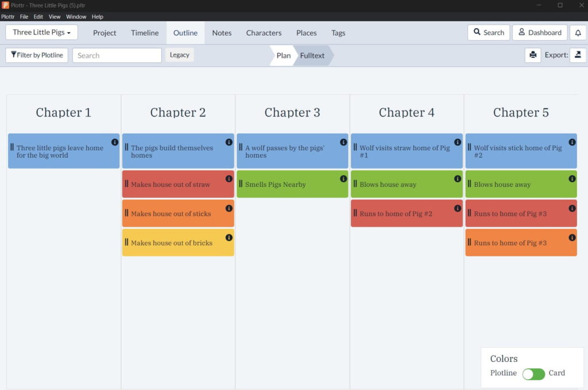The height and width of the screenshot is (390, 588).
Task: Open the Dashboard
Action: click(540, 33)
